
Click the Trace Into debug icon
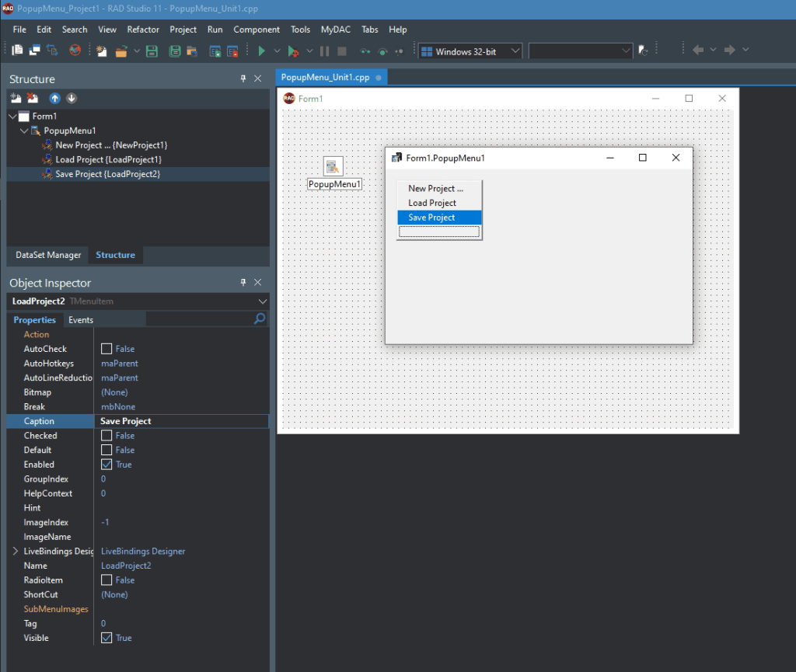pyautogui.click(x=365, y=50)
